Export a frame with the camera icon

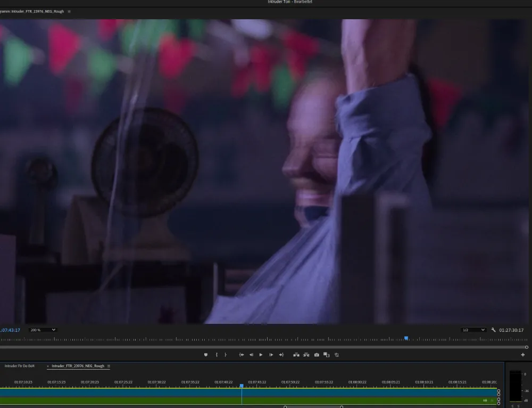pyautogui.click(x=317, y=355)
